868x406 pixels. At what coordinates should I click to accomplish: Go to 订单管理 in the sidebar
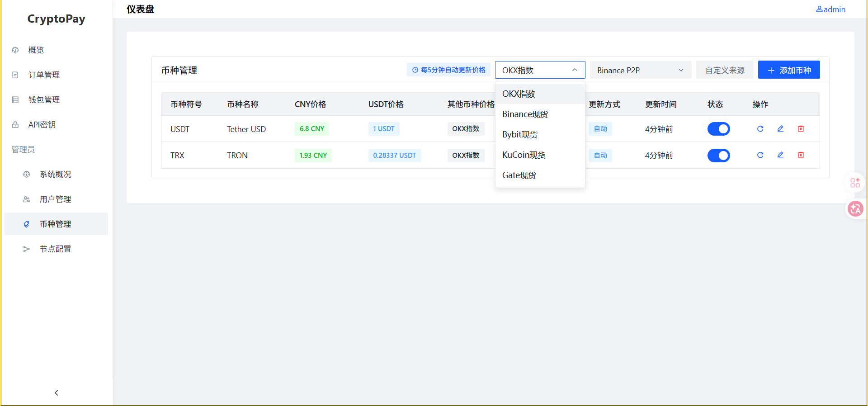pyautogui.click(x=44, y=75)
